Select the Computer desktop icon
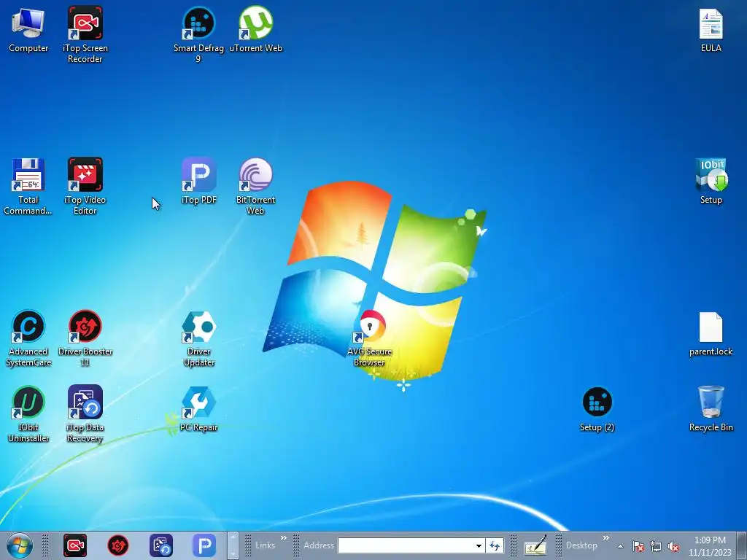Screen dimensions: 747x560 28,29
